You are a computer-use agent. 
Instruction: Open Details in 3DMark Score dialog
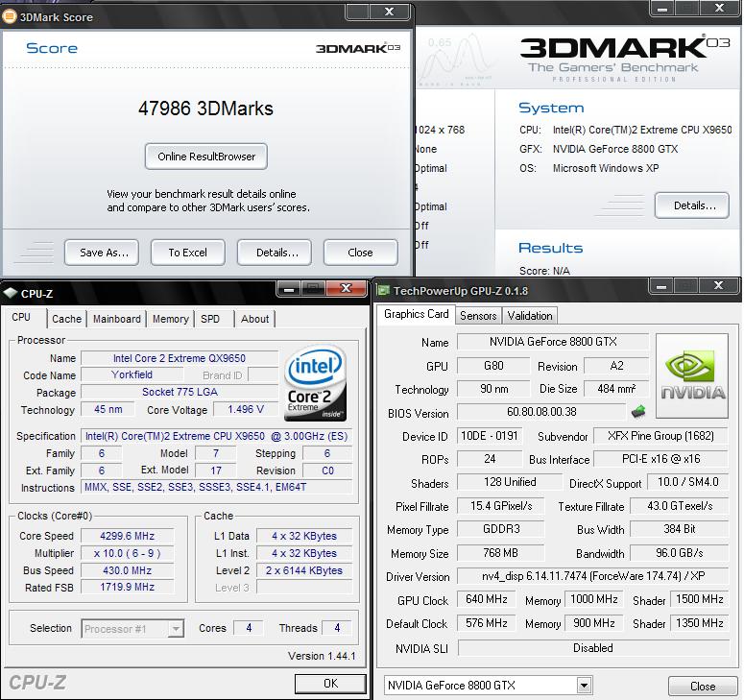click(x=275, y=252)
